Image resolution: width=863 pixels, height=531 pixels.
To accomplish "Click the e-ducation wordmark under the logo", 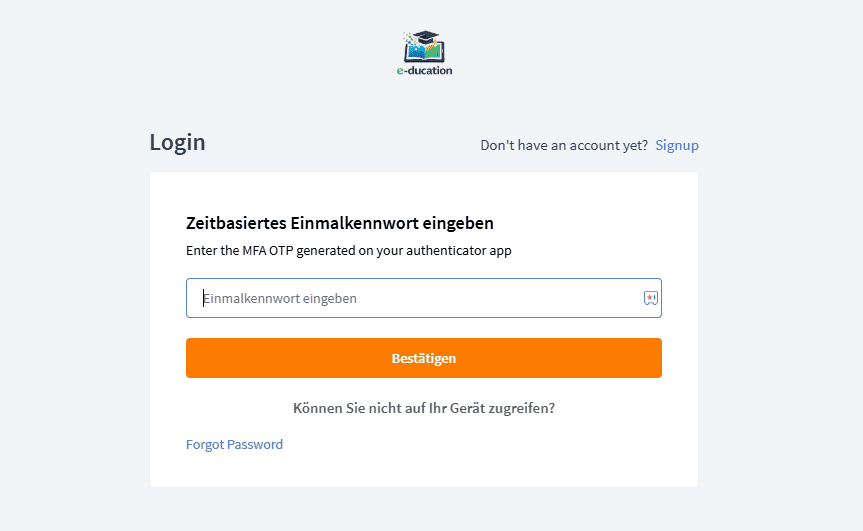I will click(x=424, y=71).
